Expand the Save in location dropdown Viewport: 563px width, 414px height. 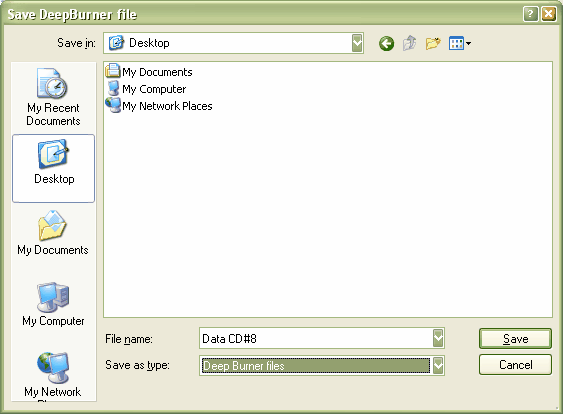(357, 43)
